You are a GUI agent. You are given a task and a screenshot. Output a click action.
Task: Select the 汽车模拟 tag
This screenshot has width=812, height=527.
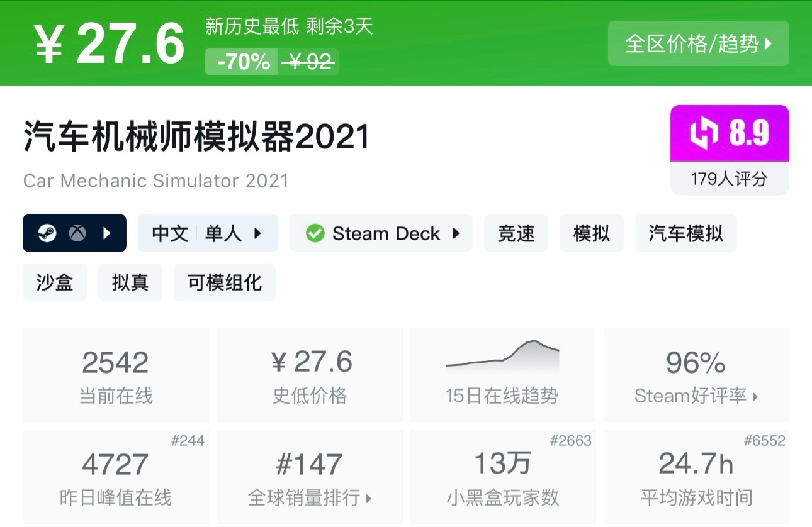tap(685, 233)
